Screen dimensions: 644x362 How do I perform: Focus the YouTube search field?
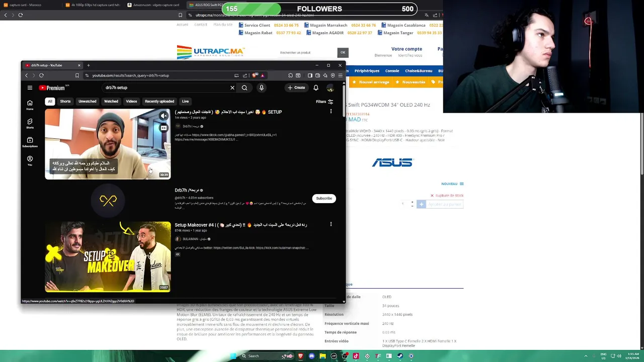tap(166, 87)
